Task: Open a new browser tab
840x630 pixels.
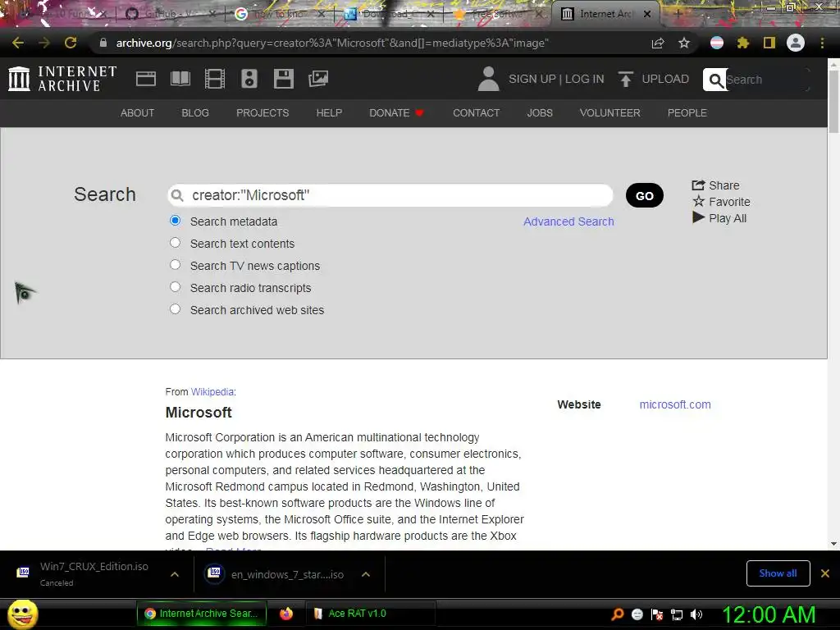Action: pos(678,14)
